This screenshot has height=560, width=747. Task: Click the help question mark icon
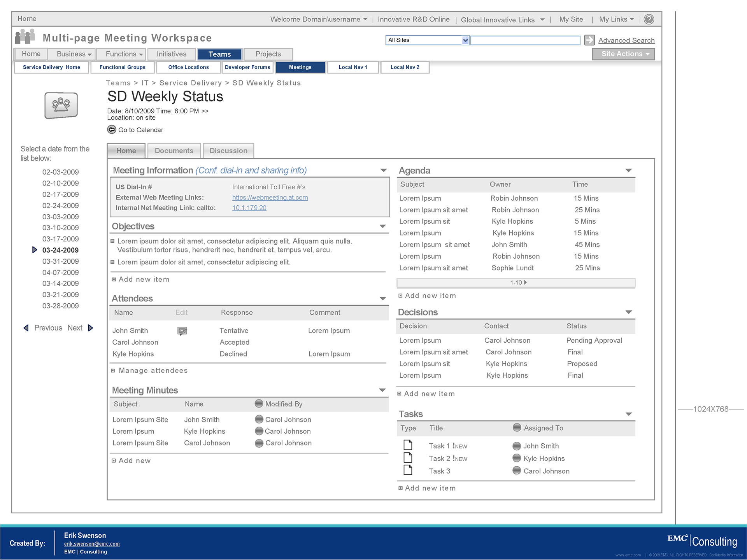(x=649, y=19)
